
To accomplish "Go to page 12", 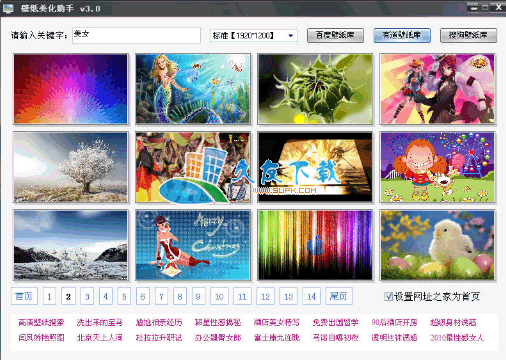I will pyautogui.click(x=265, y=296).
